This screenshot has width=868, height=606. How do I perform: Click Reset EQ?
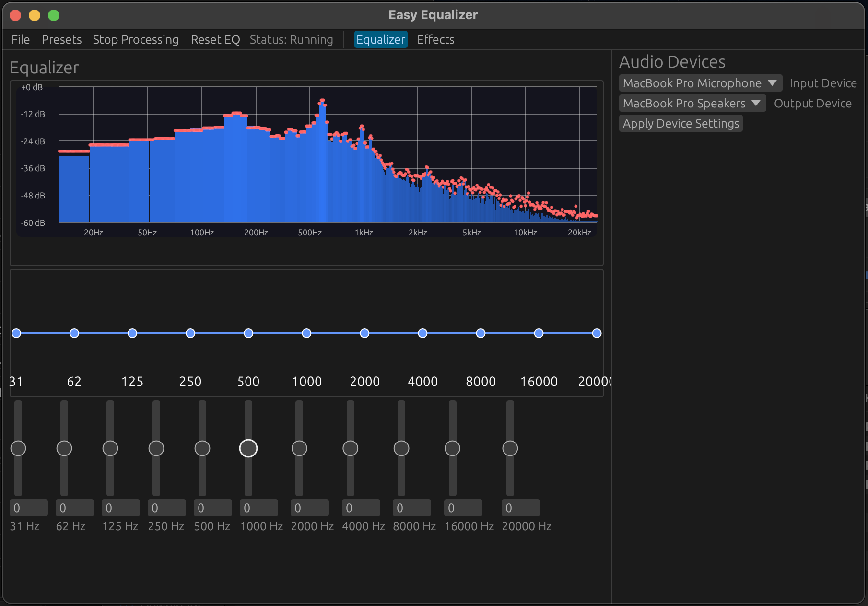coord(215,40)
